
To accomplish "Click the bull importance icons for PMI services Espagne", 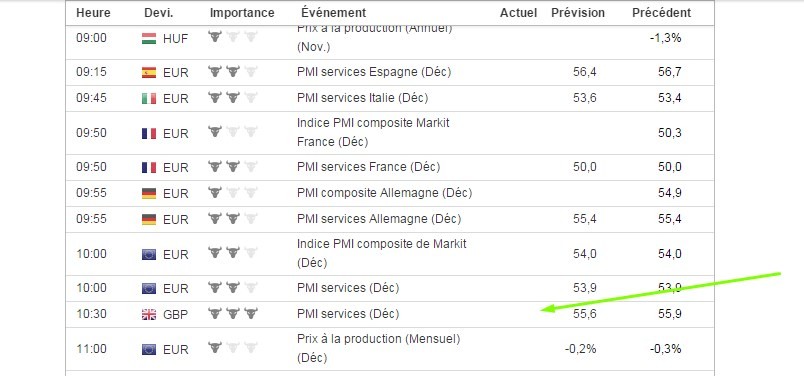I will (x=232, y=71).
